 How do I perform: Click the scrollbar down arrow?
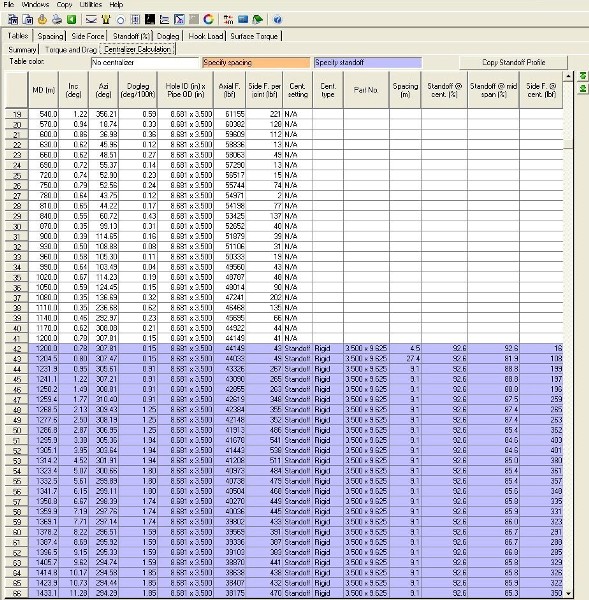click(568, 593)
